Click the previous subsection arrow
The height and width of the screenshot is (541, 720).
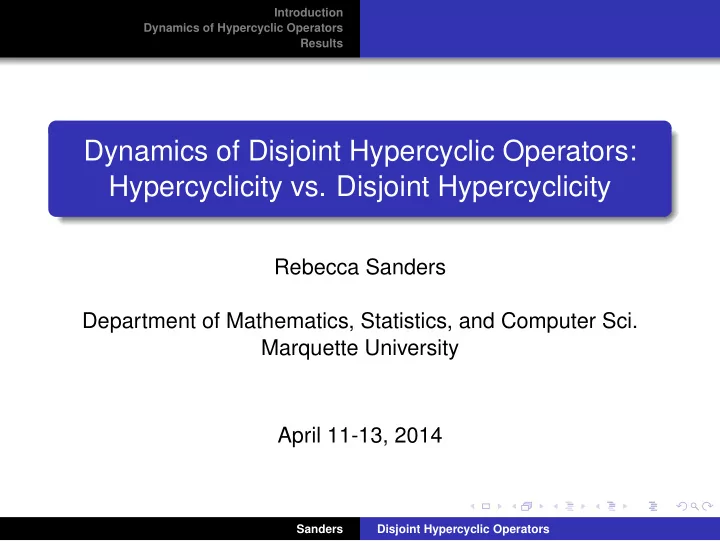tap(556, 506)
